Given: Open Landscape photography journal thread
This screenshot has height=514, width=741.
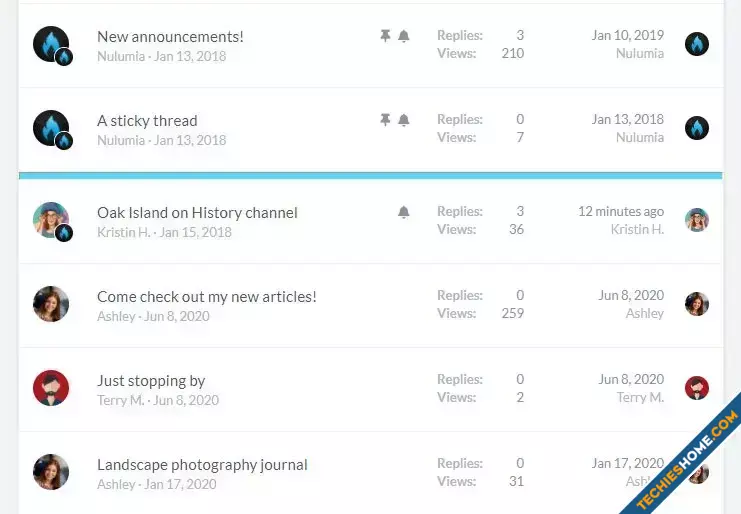Looking at the screenshot, I should click(x=202, y=465).
